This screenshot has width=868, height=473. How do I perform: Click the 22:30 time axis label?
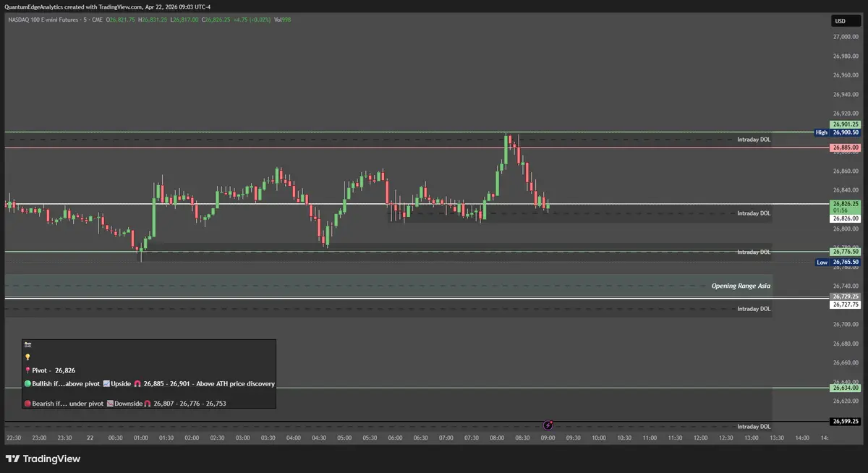click(x=14, y=438)
